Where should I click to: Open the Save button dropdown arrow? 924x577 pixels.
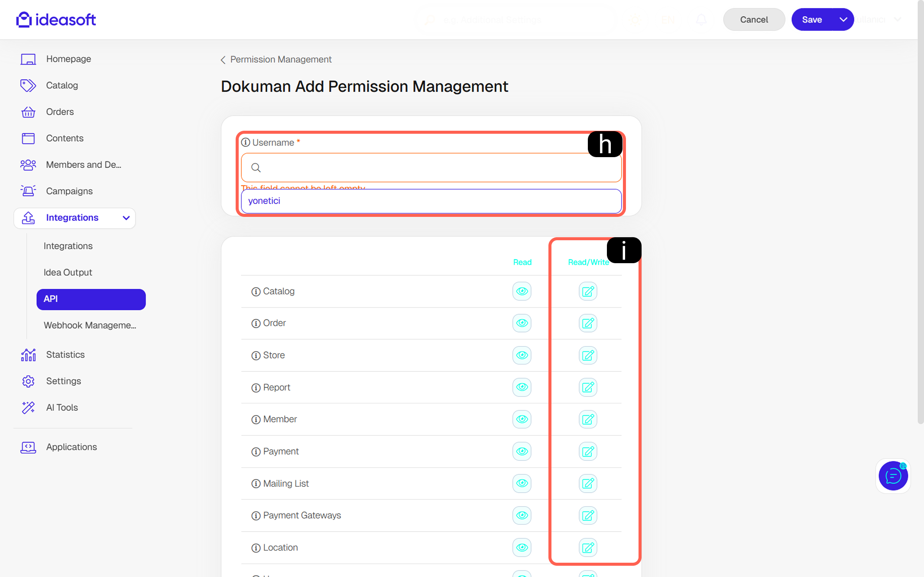click(x=843, y=19)
